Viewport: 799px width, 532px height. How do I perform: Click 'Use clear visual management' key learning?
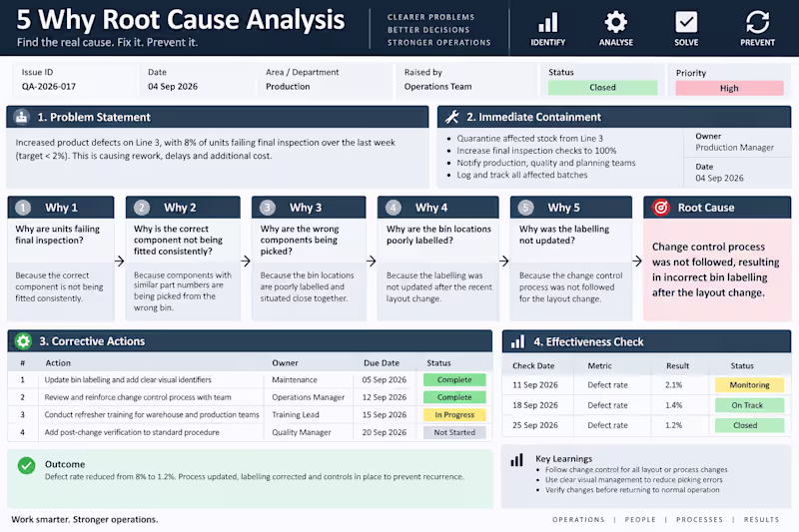pyautogui.click(x=634, y=479)
